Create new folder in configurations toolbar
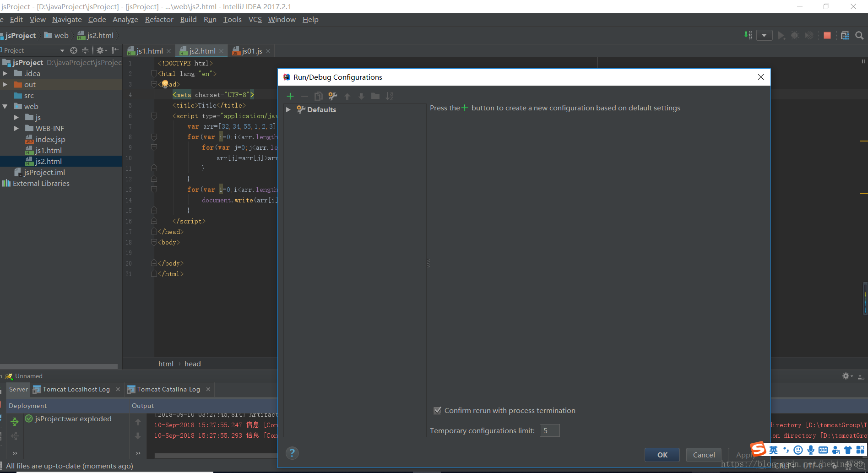The height and width of the screenshot is (473, 868). pos(375,96)
